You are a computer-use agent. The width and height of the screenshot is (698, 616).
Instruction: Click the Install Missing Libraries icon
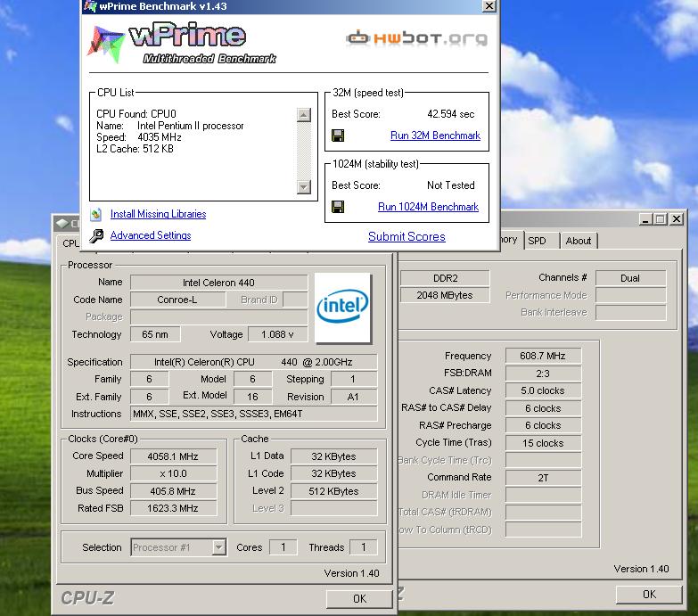pos(95,215)
